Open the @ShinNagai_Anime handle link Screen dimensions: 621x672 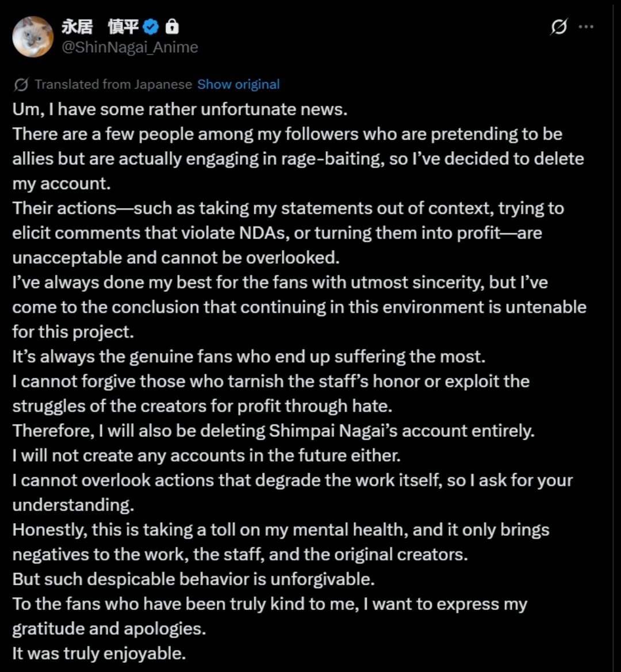[129, 47]
